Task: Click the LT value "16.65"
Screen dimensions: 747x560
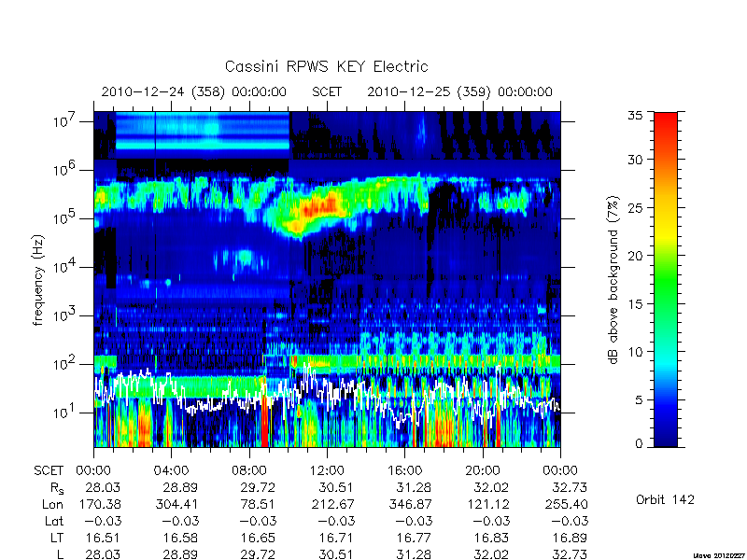Action: pos(258,538)
